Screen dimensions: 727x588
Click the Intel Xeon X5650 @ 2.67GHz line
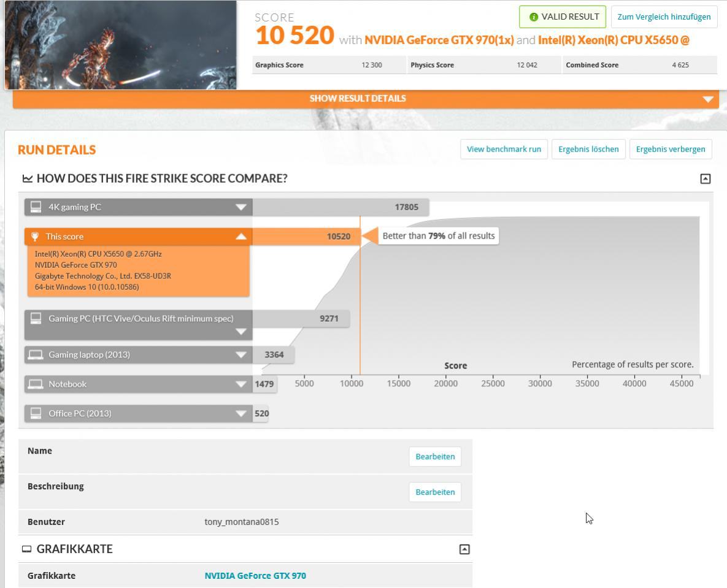pyautogui.click(x=98, y=254)
